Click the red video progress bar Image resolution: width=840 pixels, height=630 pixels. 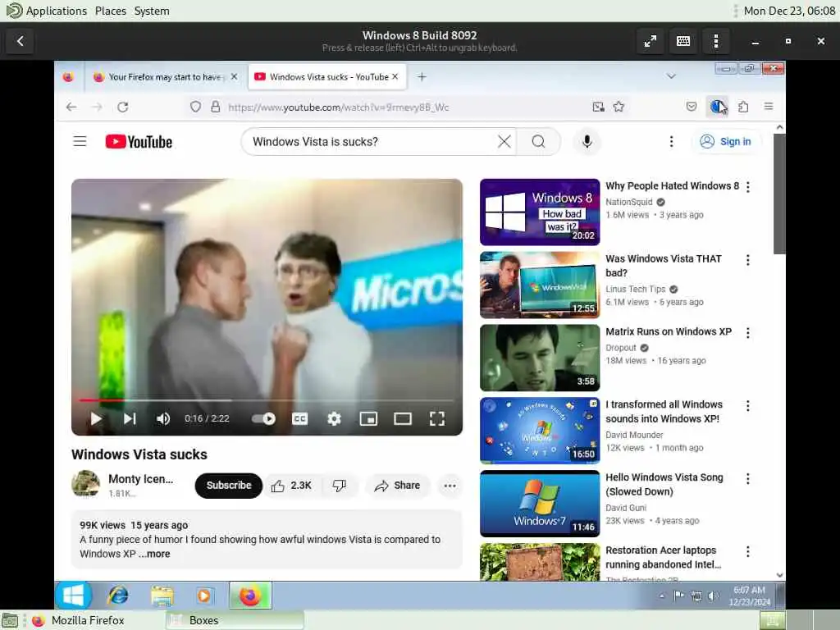point(102,400)
